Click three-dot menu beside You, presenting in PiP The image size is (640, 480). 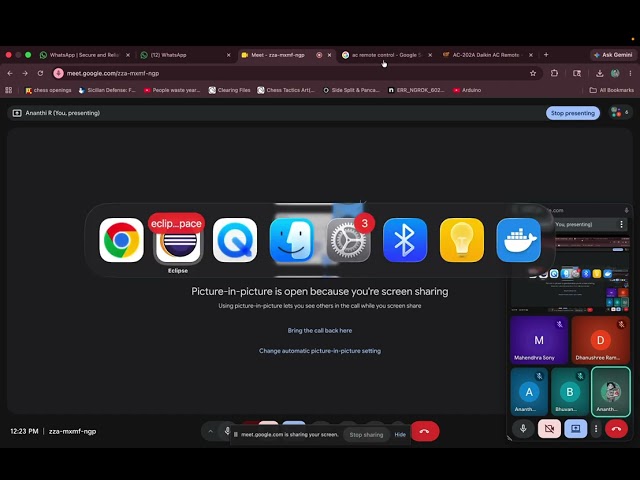tap(621, 224)
